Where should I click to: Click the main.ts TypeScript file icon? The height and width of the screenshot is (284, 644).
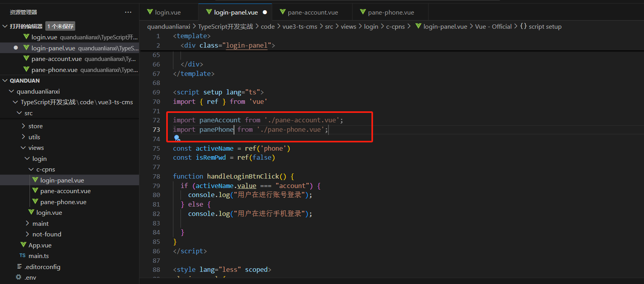pyautogui.click(x=22, y=255)
